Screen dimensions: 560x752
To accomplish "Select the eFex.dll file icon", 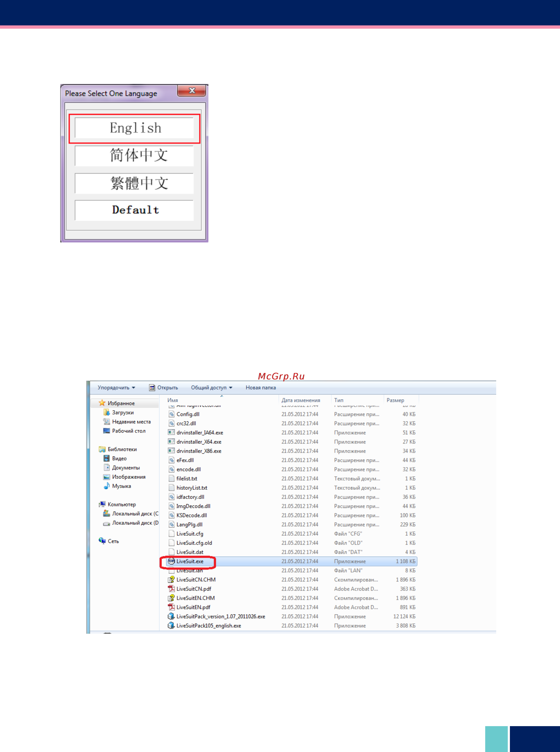I will click(x=171, y=460).
